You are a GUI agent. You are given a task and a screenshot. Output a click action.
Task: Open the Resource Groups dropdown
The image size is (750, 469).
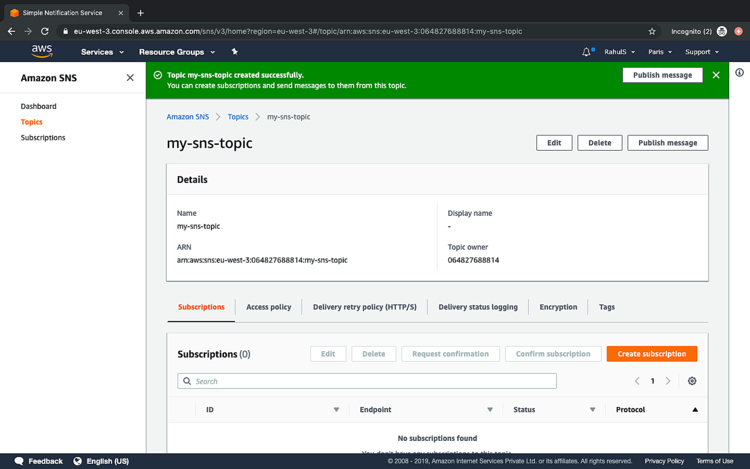pos(176,52)
